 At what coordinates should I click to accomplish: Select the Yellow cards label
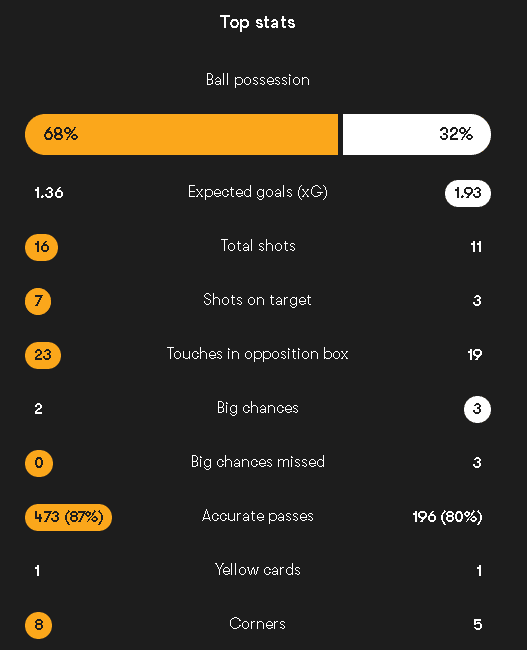click(x=257, y=570)
